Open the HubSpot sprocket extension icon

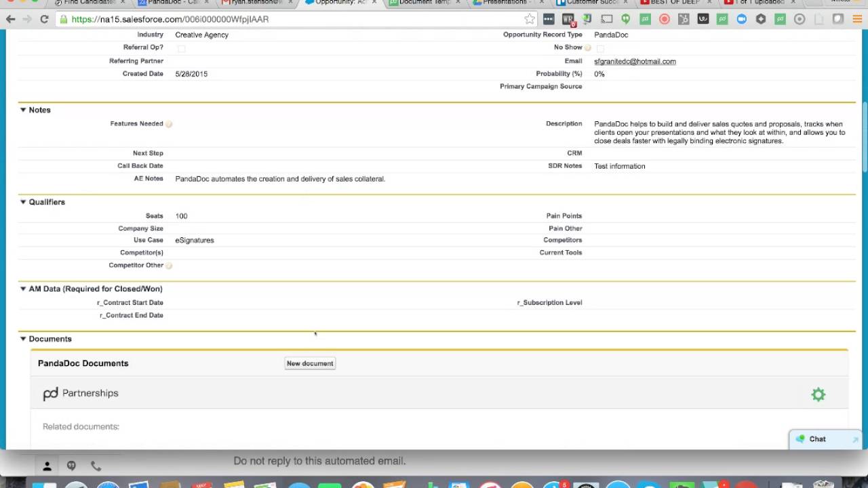point(684,19)
